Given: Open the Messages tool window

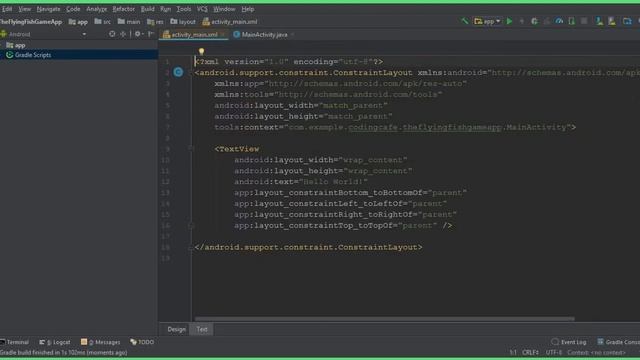Looking at the screenshot, I should (100, 342).
